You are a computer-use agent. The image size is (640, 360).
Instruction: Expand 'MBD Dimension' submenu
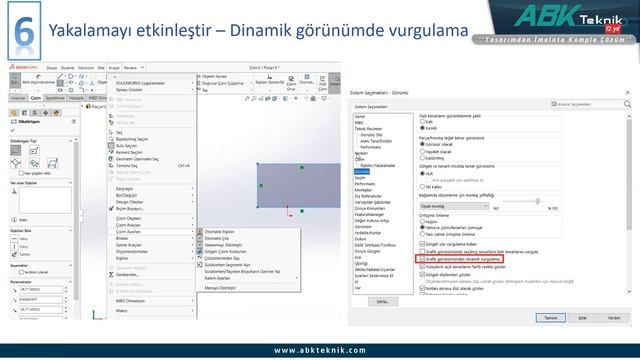pos(153,301)
